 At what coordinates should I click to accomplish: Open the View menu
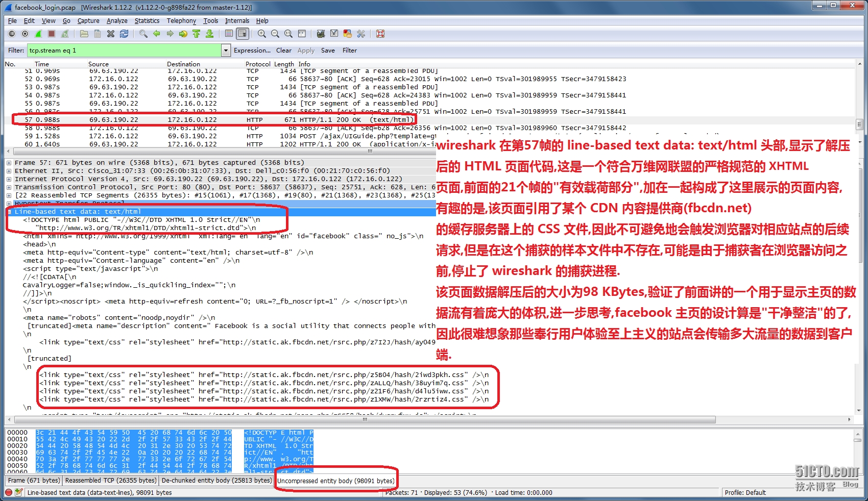point(49,21)
